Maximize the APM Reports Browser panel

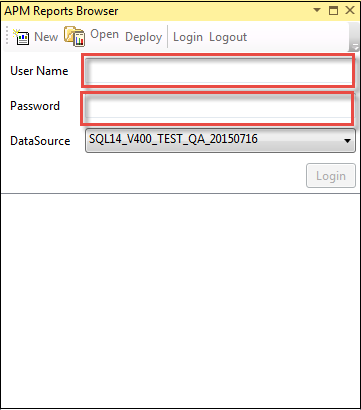(333, 10)
